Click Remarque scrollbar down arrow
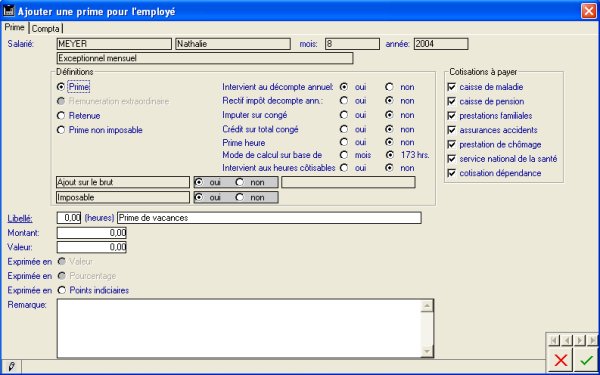Viewport: 600px width, 375px height. pyautogui.click(x=427, y=351)
